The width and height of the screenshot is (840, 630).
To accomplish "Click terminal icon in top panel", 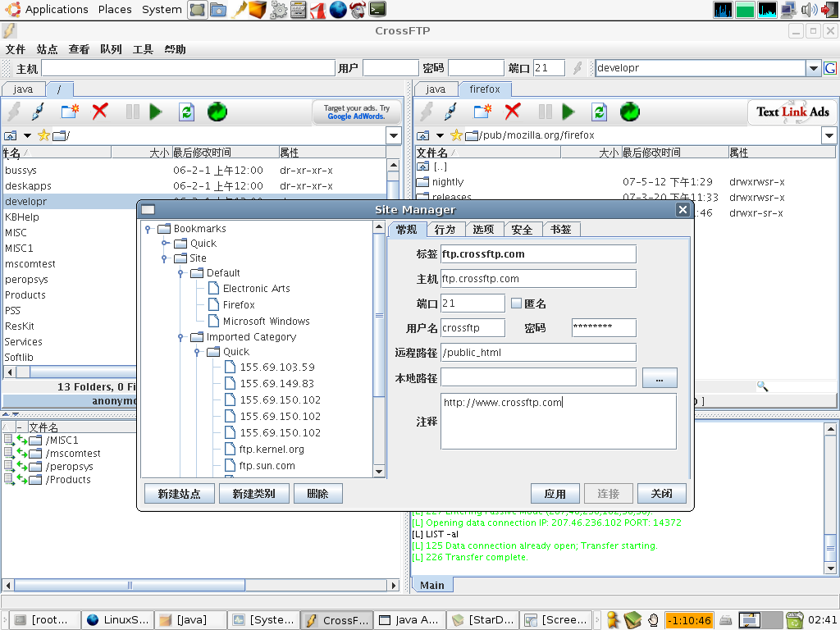I will [x=377, y=9].
